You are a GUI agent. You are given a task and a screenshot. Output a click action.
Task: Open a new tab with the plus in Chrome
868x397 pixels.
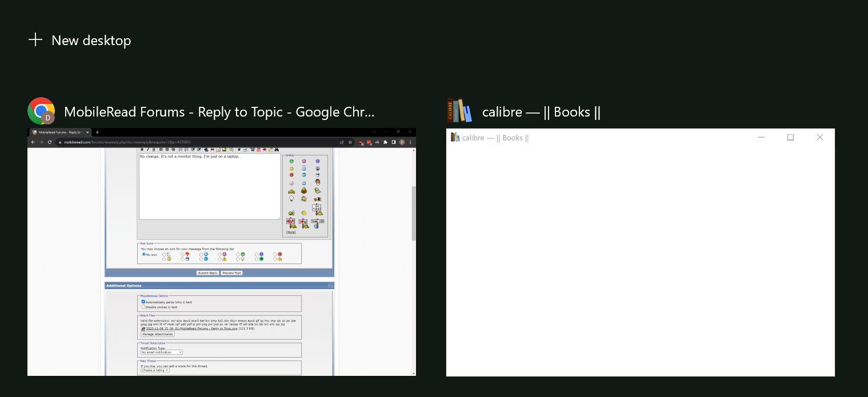(x=97, y=133)
